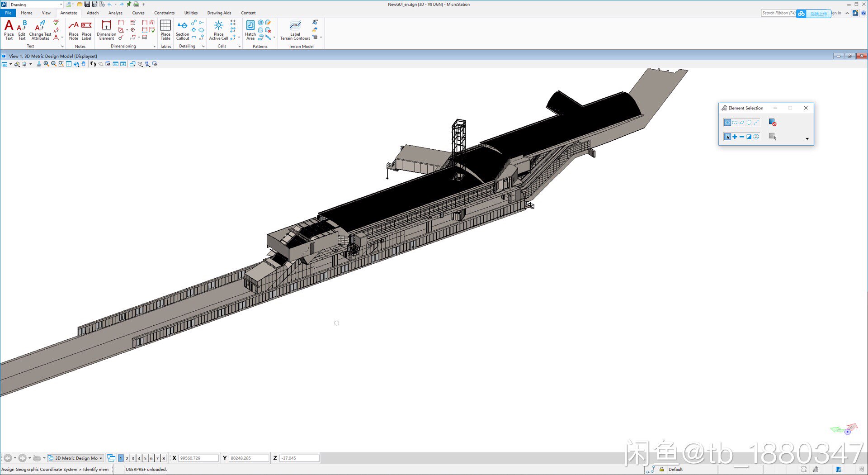Expand the Detailing group dialog launcher

[203, 46]
